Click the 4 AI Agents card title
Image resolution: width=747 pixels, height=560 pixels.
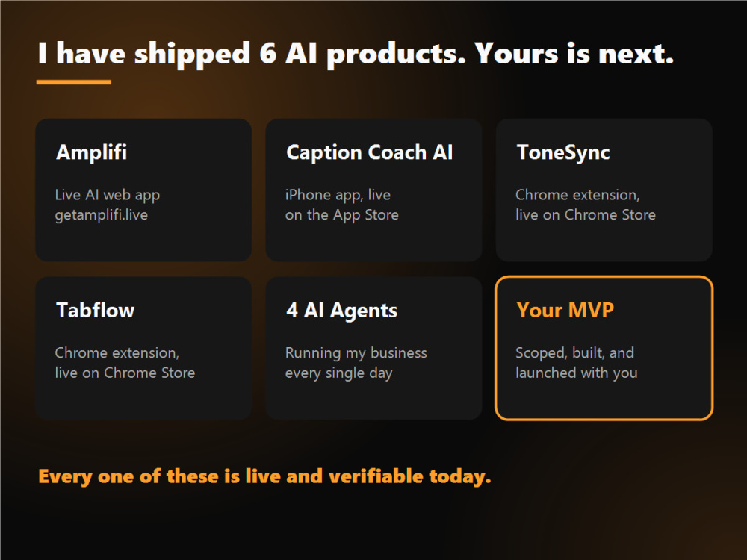point(341,311)
